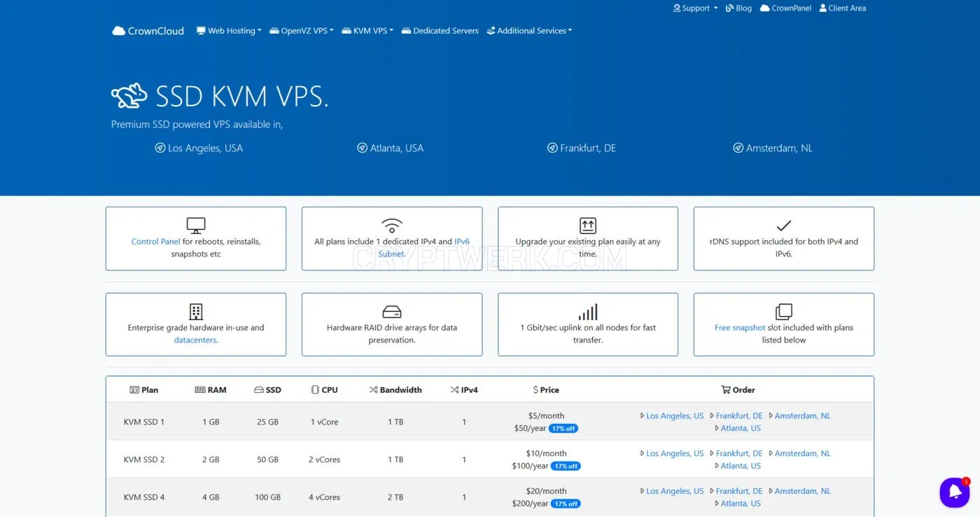Image resolution: width=980 pixels, height=517 pixels.
Task: Click the Amsterdam, NL location icon
Action: 738,148
